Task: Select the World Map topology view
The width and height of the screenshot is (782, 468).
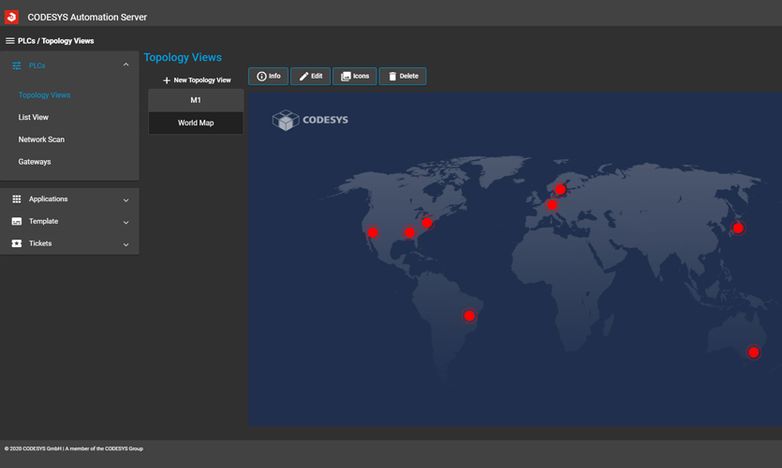Action: (196, 123)
